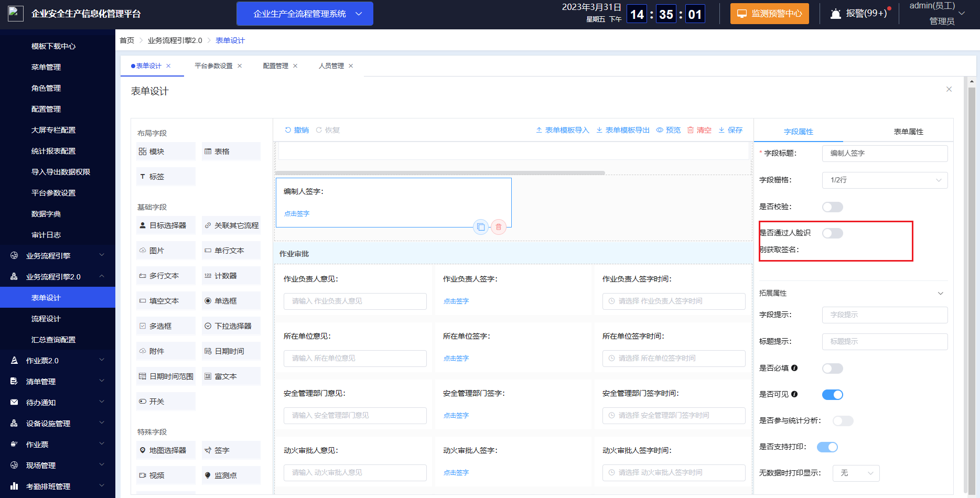Add the 单行文本 field
Screen dimensions: 980x498
pyautogui.click(x=231, y=251)
